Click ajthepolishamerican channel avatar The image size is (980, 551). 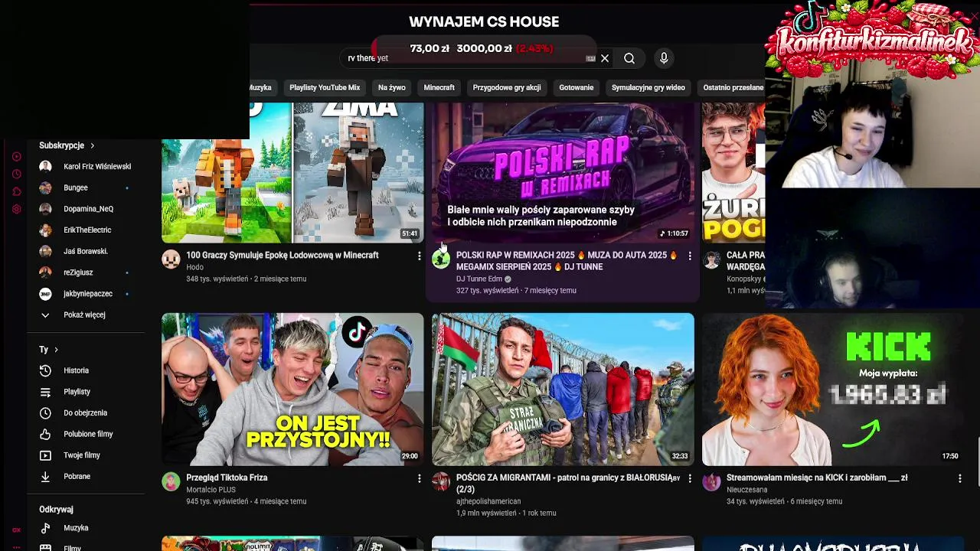[441, 481]
